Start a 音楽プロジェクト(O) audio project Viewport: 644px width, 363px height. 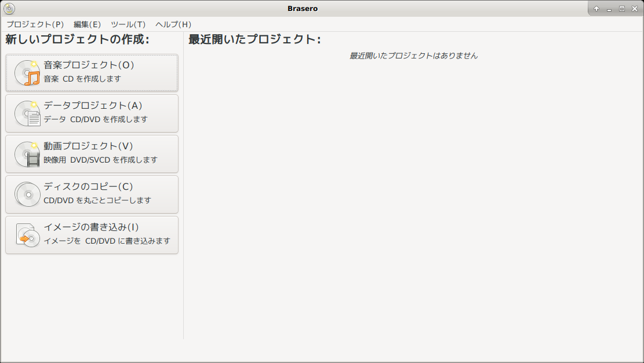[x=92, y=73]
